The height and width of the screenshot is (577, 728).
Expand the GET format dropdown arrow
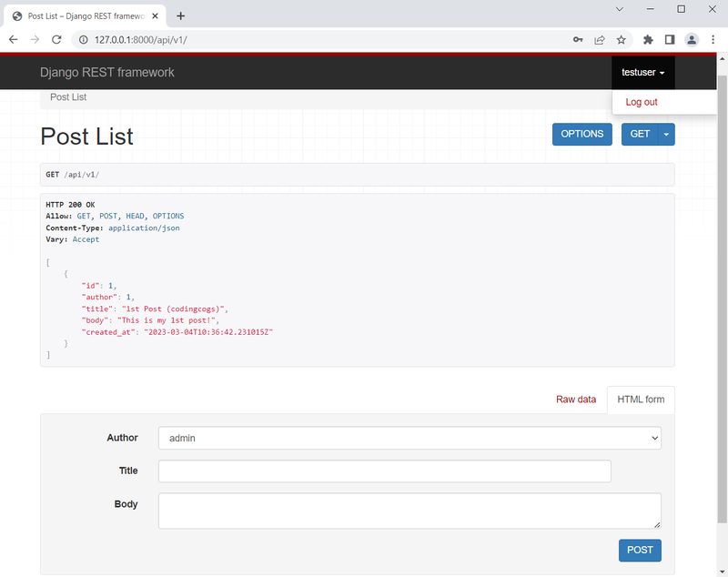pyautogui.click(x=666, y=134)
